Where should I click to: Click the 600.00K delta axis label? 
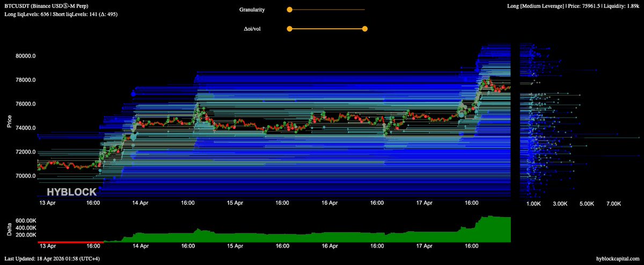click(26, 220)
